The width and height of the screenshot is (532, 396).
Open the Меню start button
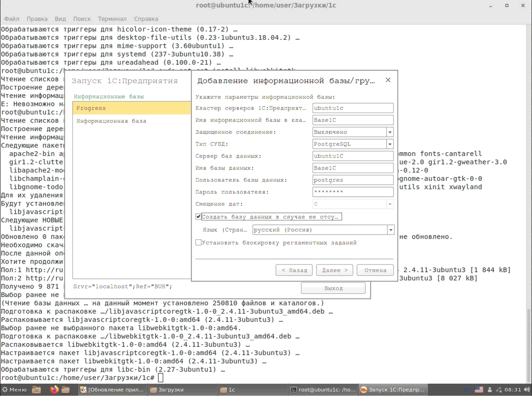[15, 390]
